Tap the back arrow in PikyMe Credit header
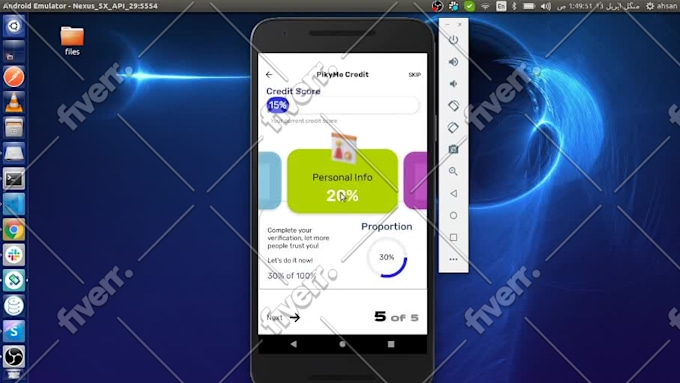This screenshot has width=680, height=383. 269,75
